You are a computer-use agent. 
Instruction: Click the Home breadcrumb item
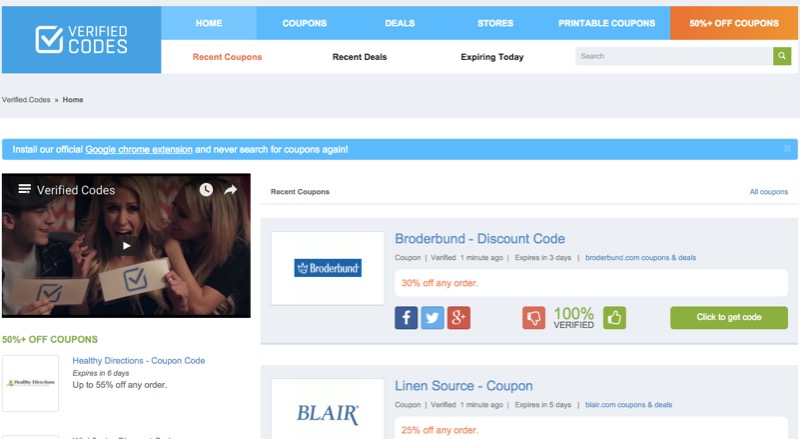[x=73, y=100]
